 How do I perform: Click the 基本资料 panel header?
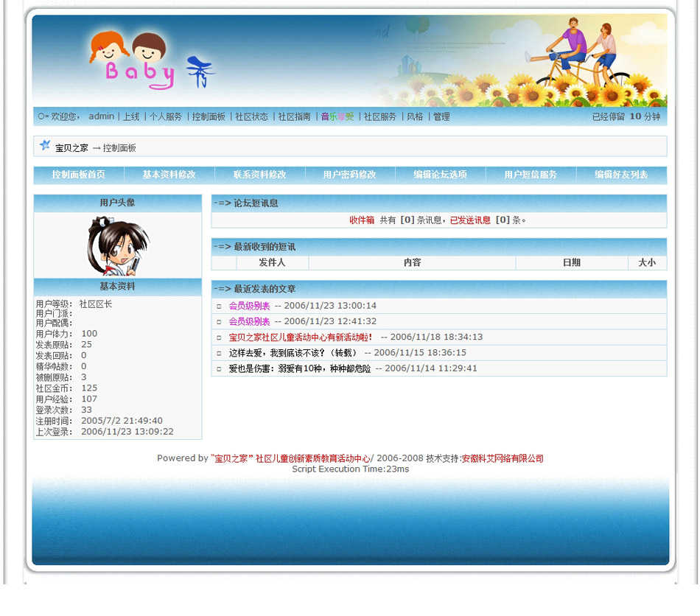[x=117, y=287]
